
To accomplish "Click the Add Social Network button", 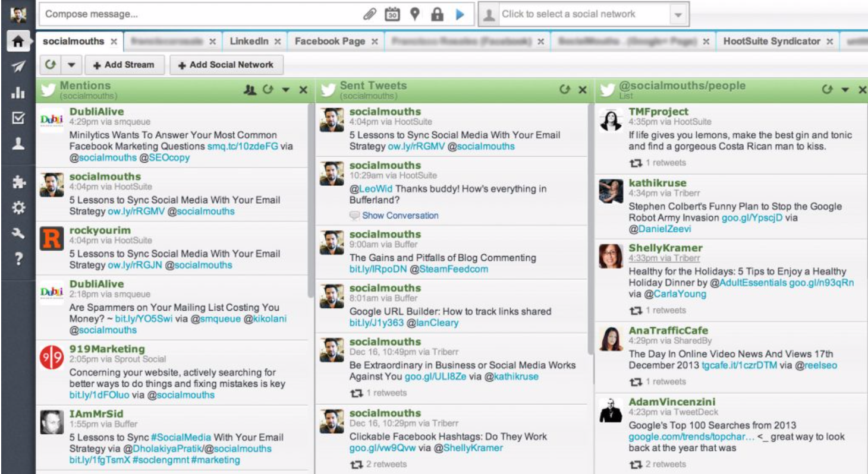I will [x=227, y=65].
